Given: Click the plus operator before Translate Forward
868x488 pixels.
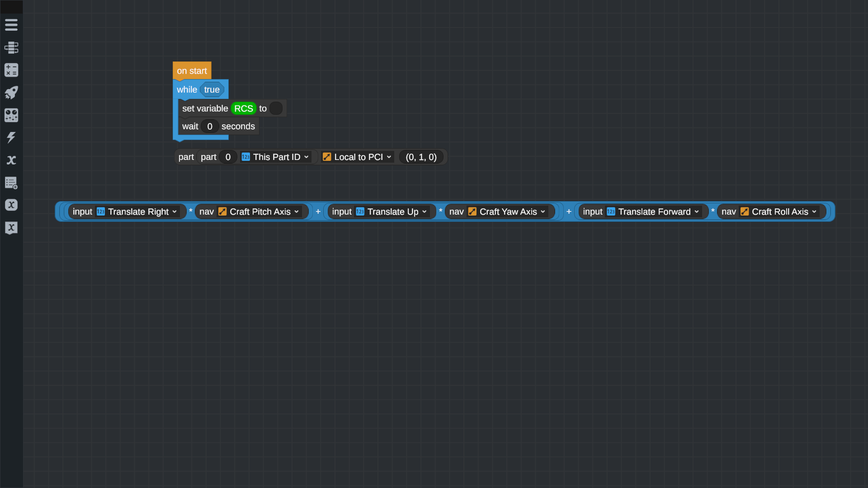Looking at the screenshot, I should click(569, 211).
